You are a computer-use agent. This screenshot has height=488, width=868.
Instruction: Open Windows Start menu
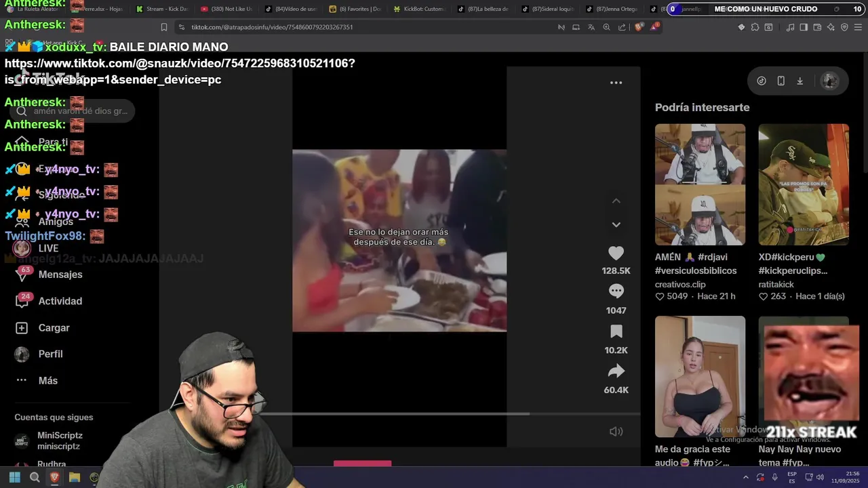tap(14, 477)
